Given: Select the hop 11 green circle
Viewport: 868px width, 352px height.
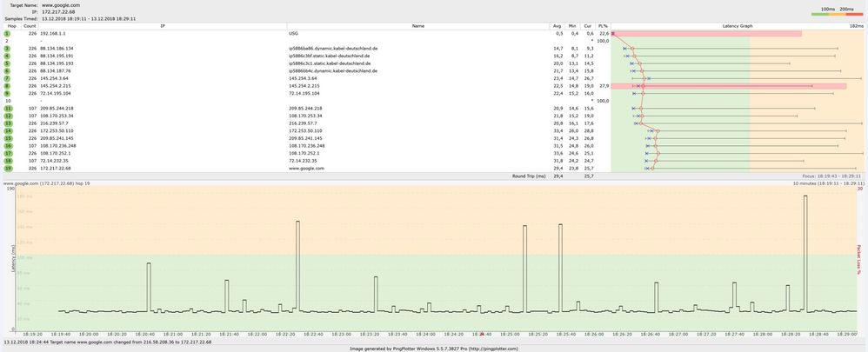Looking at the screenshot, I should 7,109.
